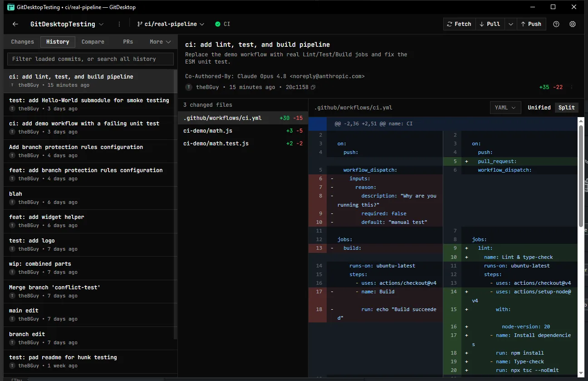The image size is (588, 381).
Task: Click the GitDesktop app icon in title bar
Action: tap(11, 7)
